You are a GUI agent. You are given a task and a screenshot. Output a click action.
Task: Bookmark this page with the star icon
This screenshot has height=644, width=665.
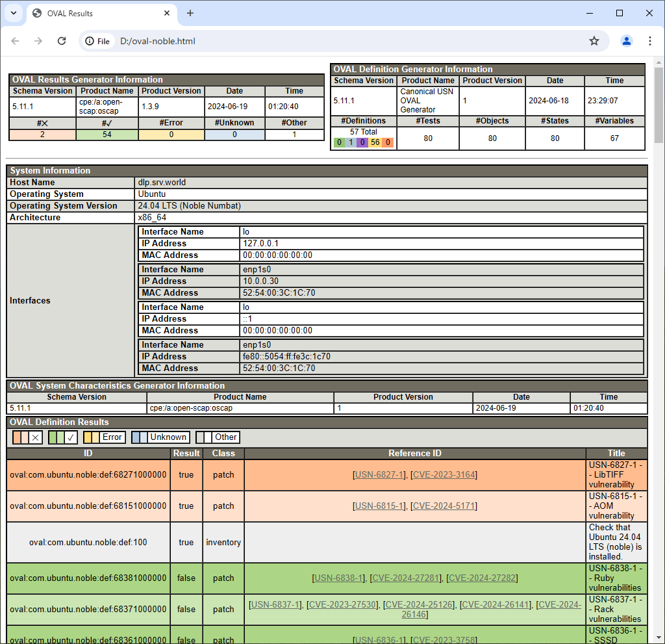pos(594,41)
